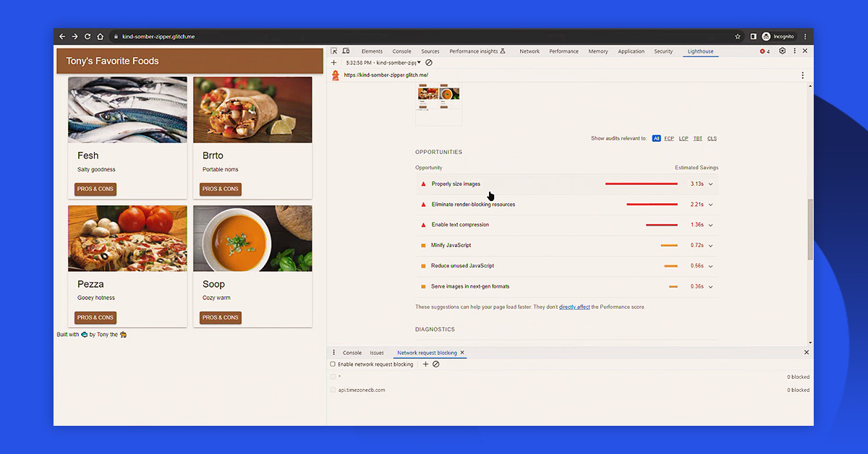Click Pros & Cons button under Fesh
The height and width of the screenshot is (454, 868).
pos(95,189)
